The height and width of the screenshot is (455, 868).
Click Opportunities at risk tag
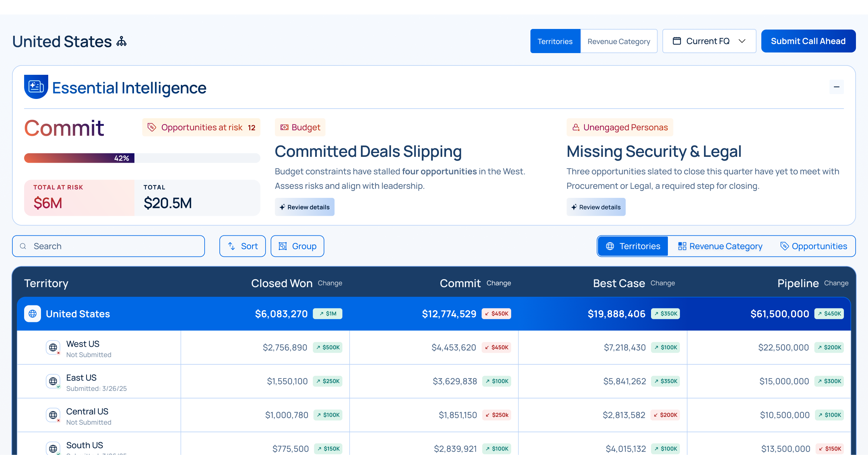tap(201, 128)
